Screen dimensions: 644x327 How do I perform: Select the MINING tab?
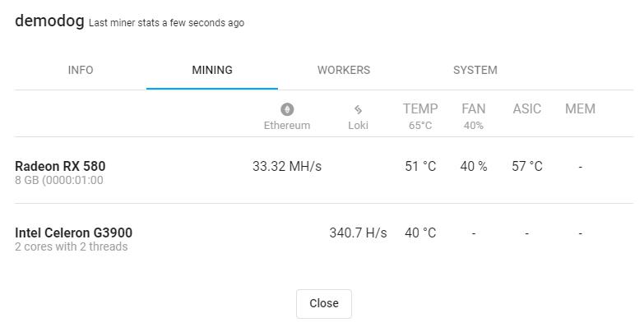(x=212, y=70)
